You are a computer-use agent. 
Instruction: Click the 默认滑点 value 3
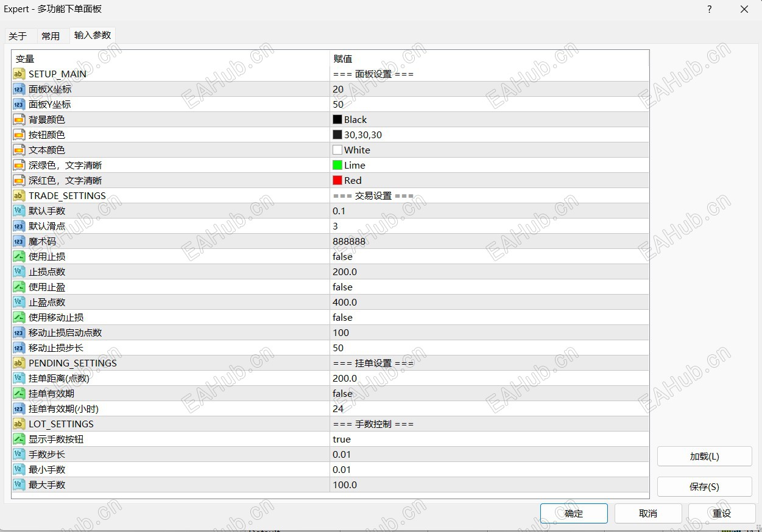[336, 226]
